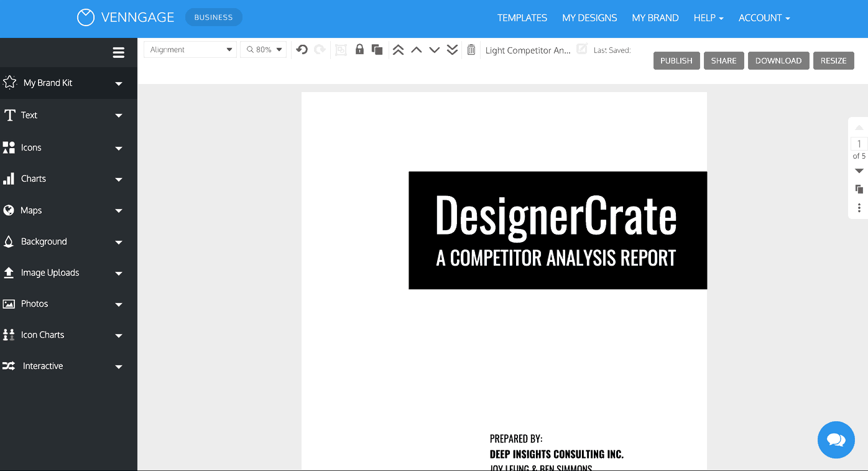Click the Venngage clock logo icon
868x471 pixels.
point(86,17)
